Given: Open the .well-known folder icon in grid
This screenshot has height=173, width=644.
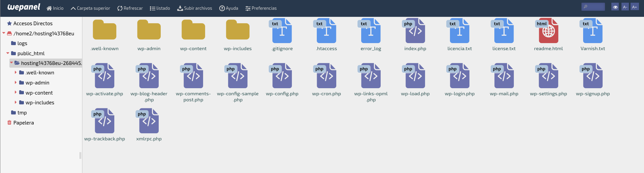Looking at the screenshot, I should [105, 30].
